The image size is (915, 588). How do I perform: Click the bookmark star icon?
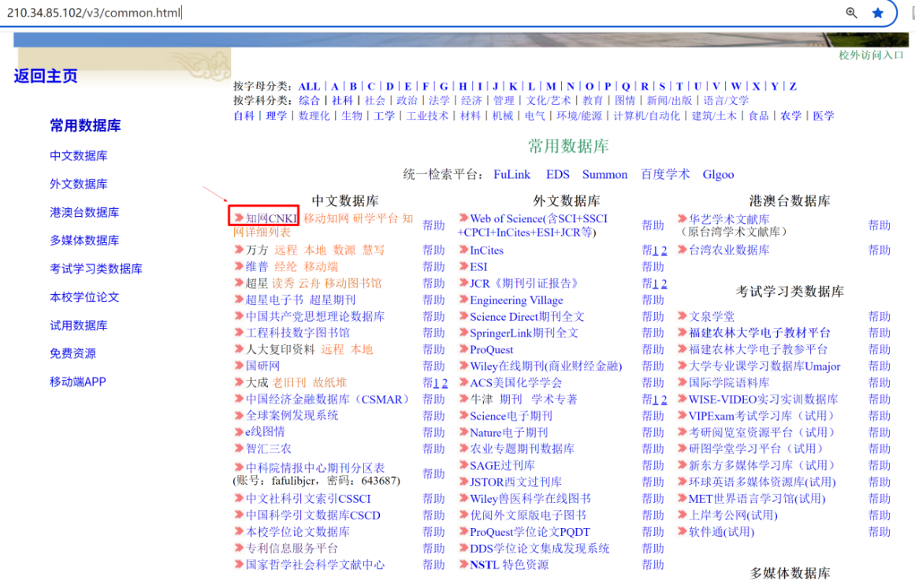point(878,13)
